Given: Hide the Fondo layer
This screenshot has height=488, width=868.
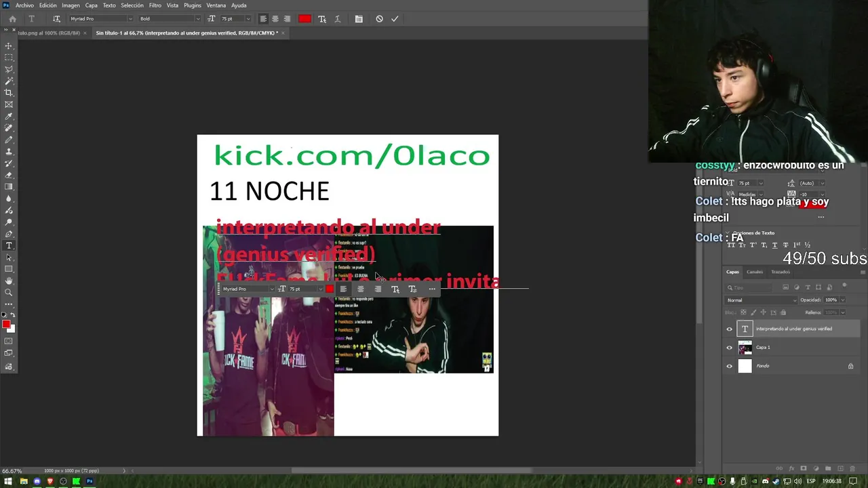Looking at the screenshot, I should tap(730, 366).
